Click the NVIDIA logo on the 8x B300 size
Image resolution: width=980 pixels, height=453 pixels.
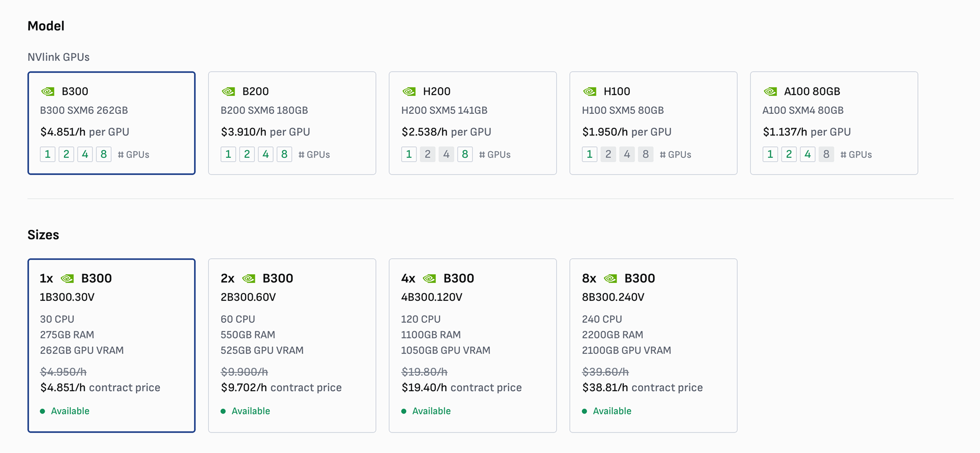pyautogui.click(x=610, y=278)
